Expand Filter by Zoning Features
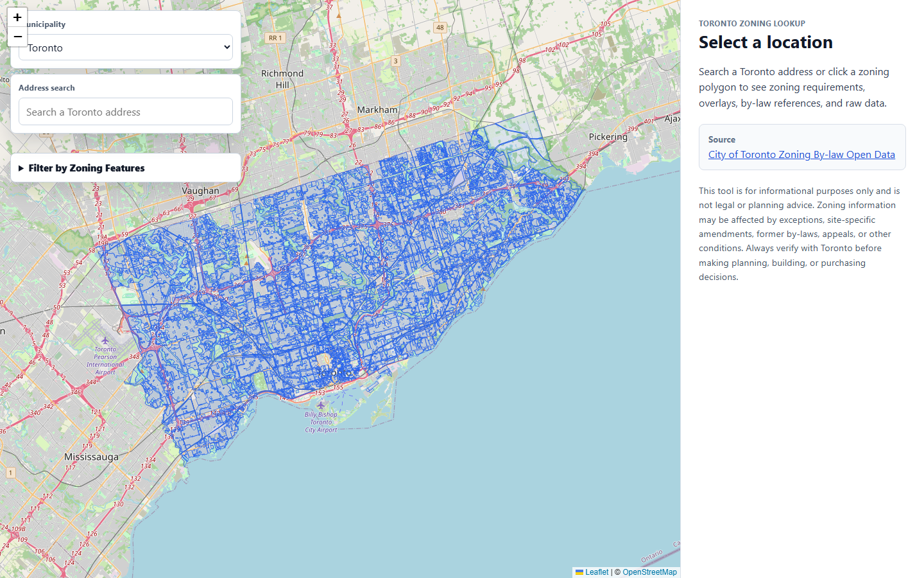The height and width of the screenshot is (578, 924). 126,168
